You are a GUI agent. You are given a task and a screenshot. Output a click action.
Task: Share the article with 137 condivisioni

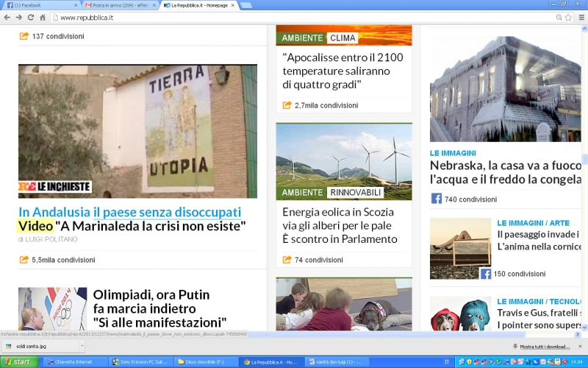tap(51, 36)
